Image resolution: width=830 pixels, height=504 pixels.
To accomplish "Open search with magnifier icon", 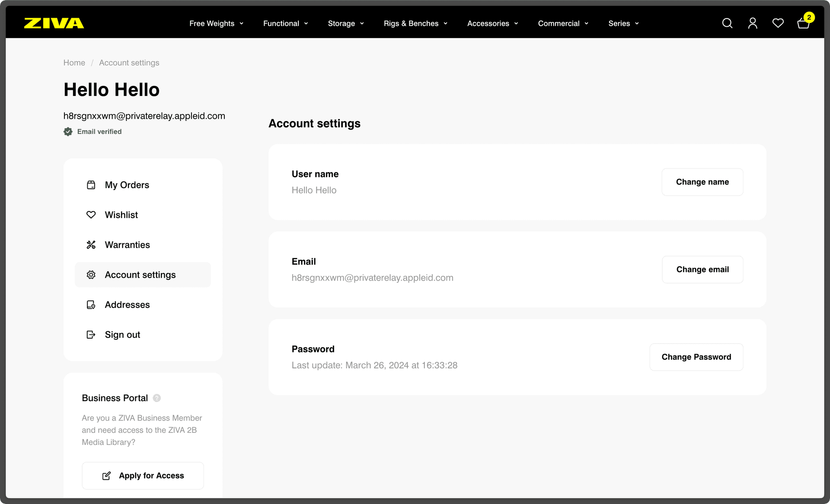I will click(727, 23).
